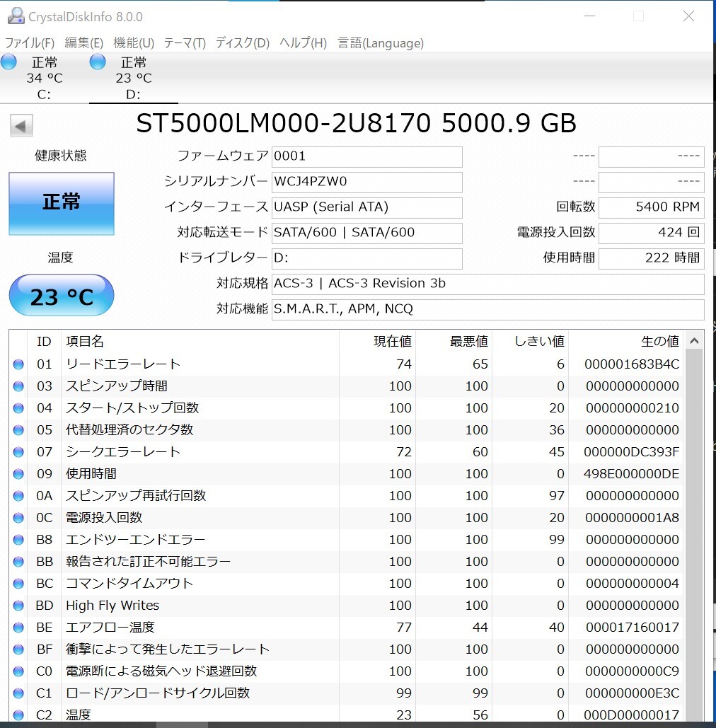Click the previous disk arrow button

pyautogui.click(x=21, y=127)
